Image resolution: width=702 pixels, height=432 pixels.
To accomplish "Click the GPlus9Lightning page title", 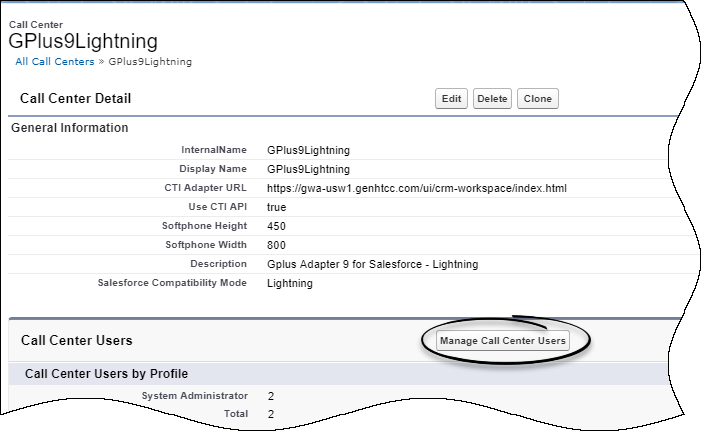I will (82, 42).
